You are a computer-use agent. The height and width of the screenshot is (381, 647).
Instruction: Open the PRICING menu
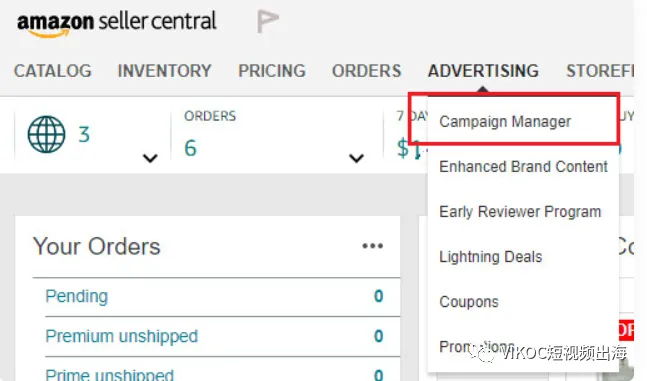pyautogui.click(x=272, y=71)
